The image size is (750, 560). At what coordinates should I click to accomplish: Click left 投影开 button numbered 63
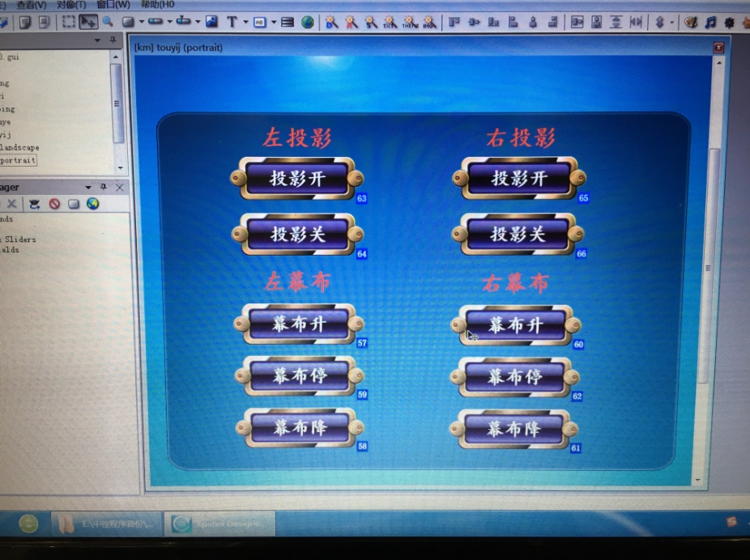click(297, 178)
